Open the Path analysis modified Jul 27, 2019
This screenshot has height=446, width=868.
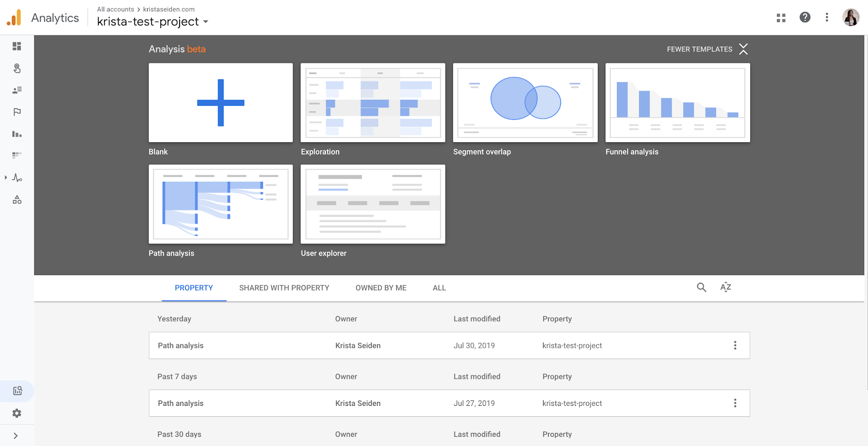tap(449, 403)
